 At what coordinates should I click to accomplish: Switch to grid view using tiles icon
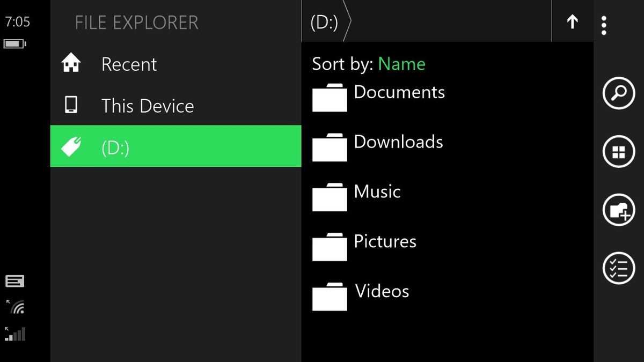(x=618, y=151)
